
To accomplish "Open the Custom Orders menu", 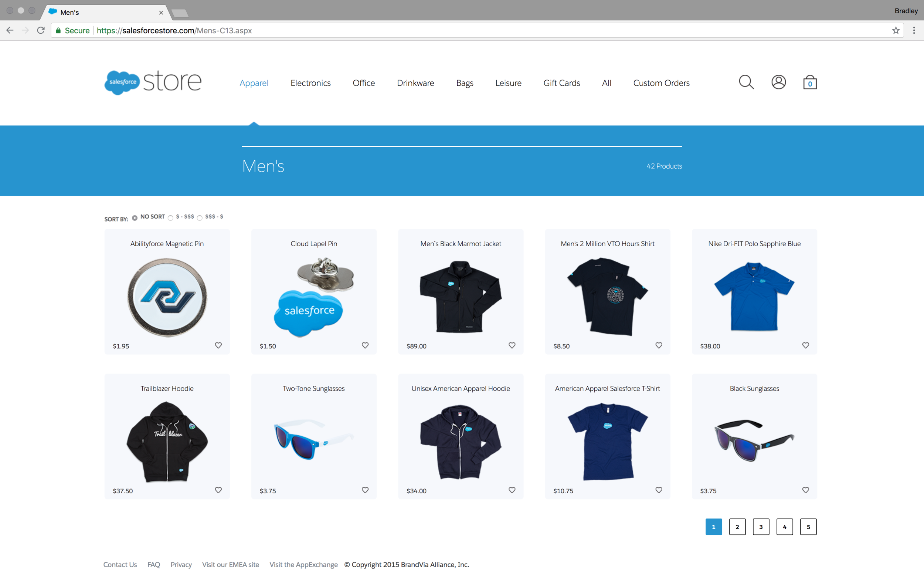I will (x=662, y=83).
